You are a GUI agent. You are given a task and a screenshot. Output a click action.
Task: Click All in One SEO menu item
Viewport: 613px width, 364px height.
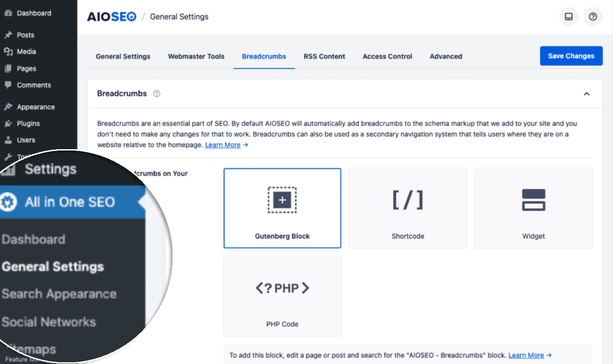point(70,202)
